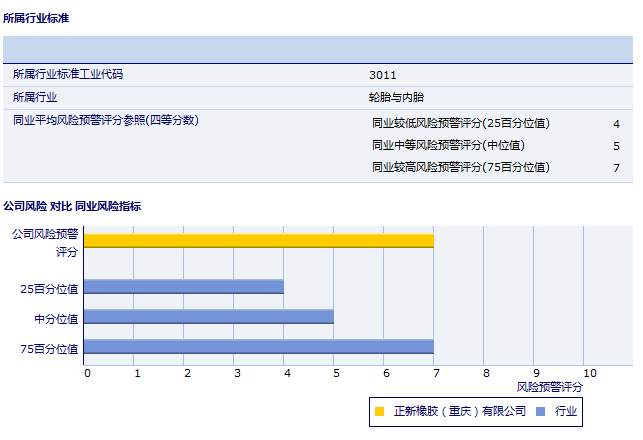Click the 公司风险 对比 同业风险指标 heading

pos(72,206)
